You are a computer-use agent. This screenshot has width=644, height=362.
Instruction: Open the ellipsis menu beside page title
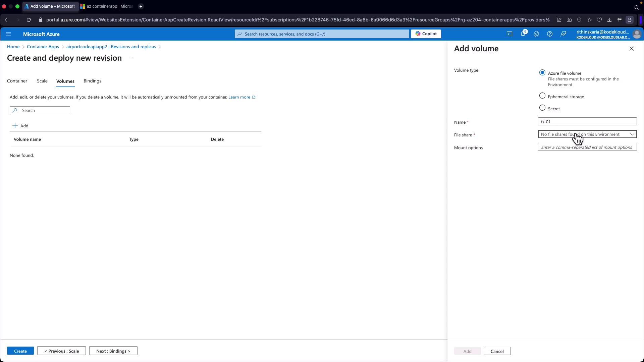point(132,58)
